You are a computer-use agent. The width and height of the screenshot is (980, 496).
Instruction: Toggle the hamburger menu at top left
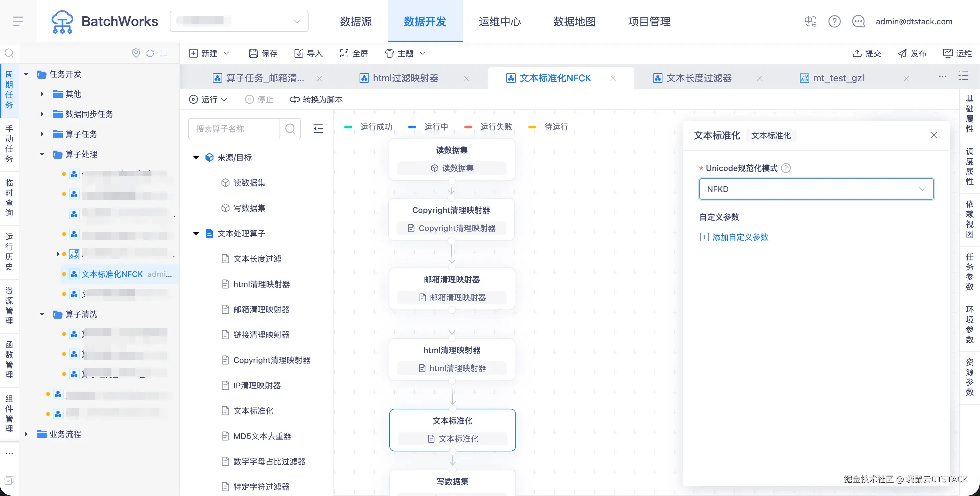(18, 21)
